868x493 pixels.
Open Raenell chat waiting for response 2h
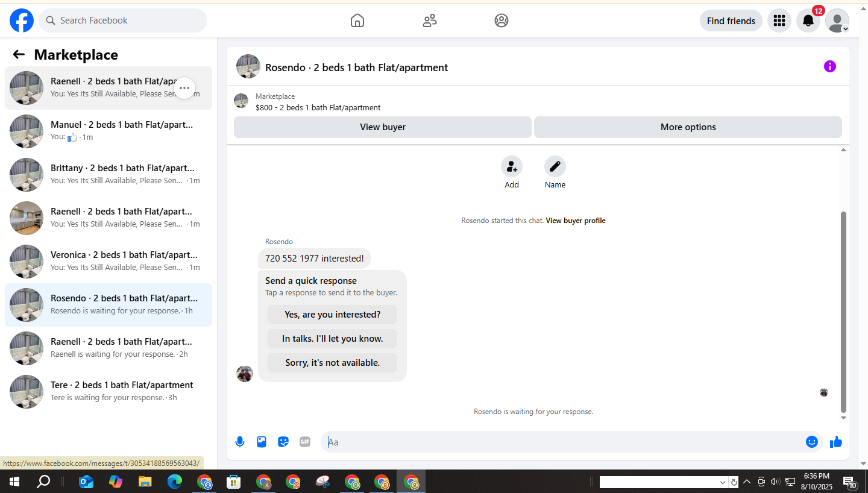click(x=108, y=348)
